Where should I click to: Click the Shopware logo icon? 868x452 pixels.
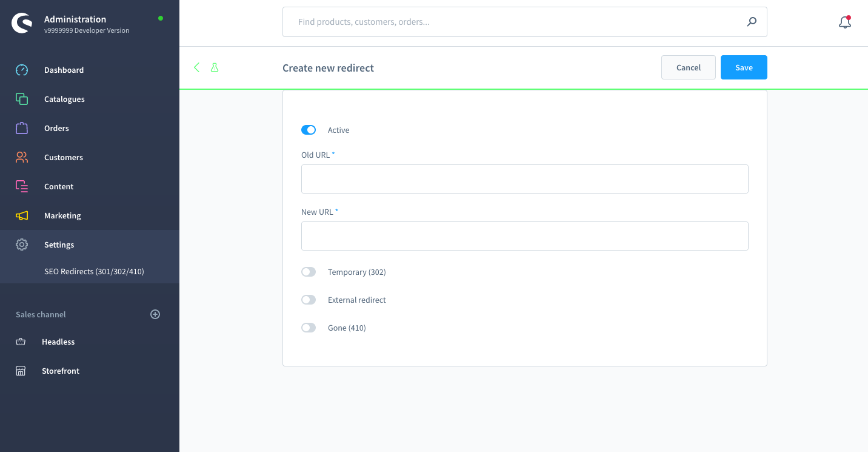(22, 23)
